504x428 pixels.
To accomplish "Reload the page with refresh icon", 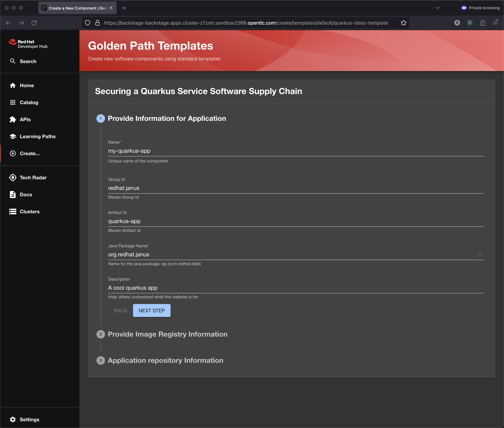I will pos(34,23).
